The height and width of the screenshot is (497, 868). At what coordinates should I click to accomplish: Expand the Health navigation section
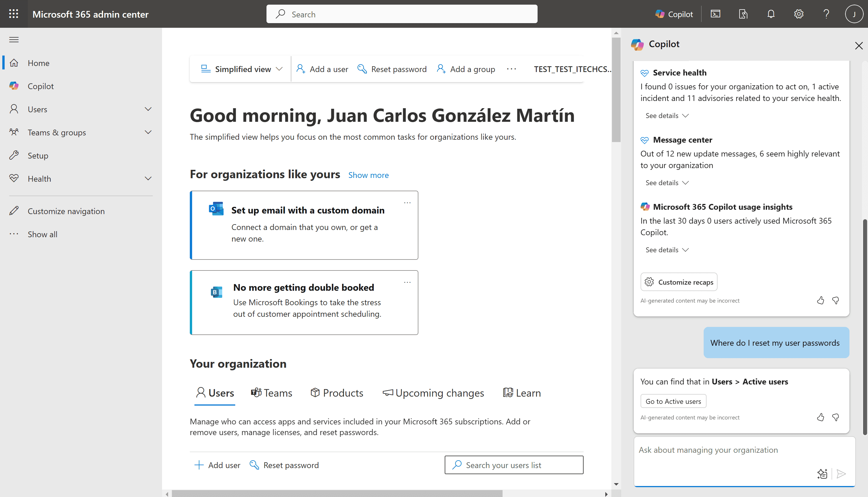pyautogui.click(x=148, y=179)
